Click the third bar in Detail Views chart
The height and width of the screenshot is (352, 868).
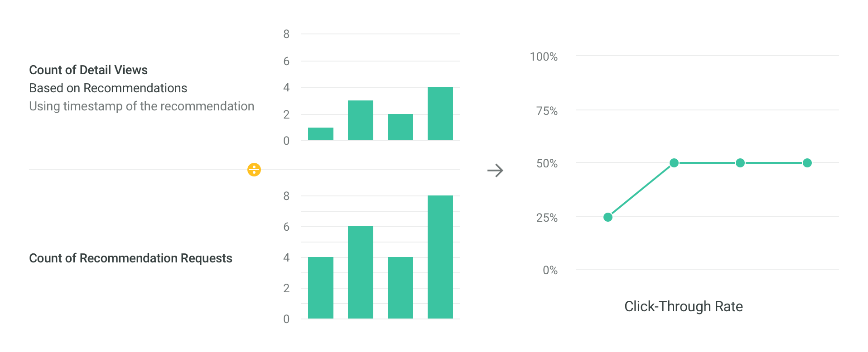(x=400, y=127)
